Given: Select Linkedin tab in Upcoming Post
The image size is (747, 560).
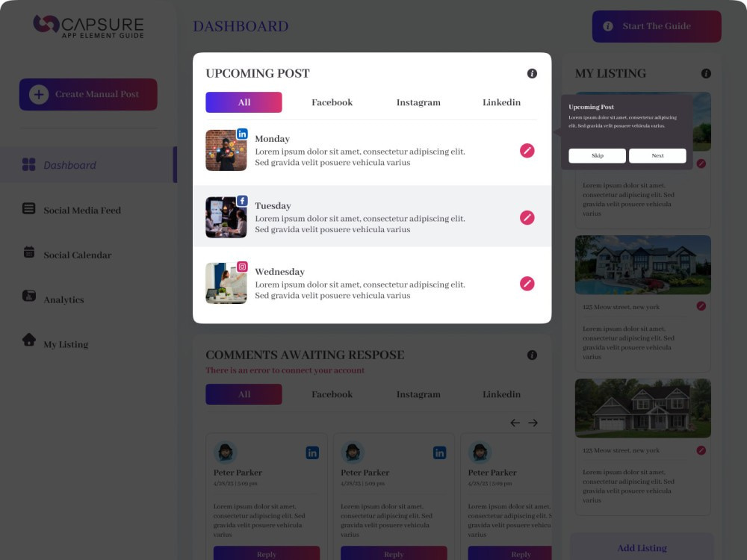Looking at the screenshot, I should pyautogui.click(x=501, y=102).
